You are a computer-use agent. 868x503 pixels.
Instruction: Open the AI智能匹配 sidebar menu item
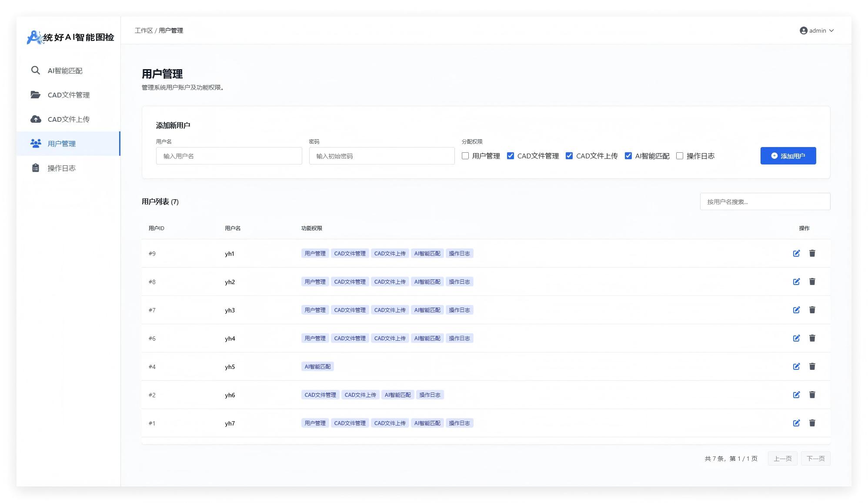pyautogui.click(x=68, y=70)
